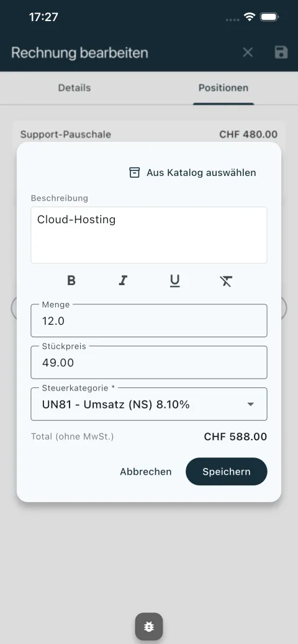Viewport: 298px width, 644px height.
Task: Tap the battery status icon
Action: tap(269, 17)
